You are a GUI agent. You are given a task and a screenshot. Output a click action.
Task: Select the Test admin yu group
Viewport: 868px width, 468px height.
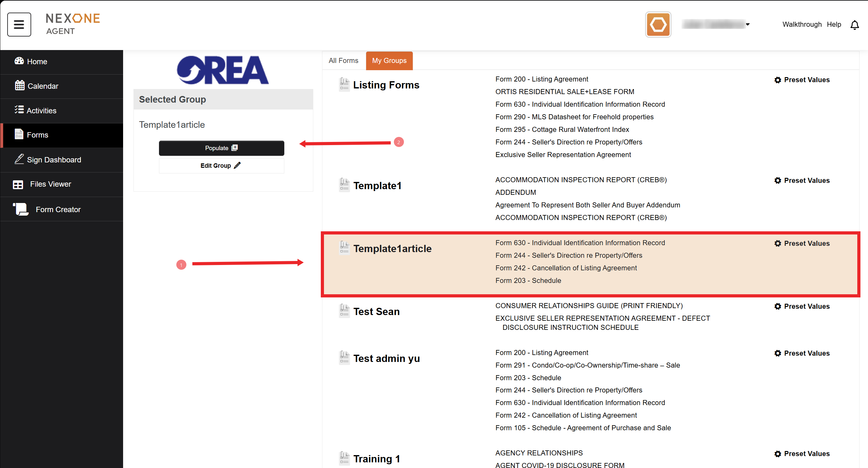point(386,358)
